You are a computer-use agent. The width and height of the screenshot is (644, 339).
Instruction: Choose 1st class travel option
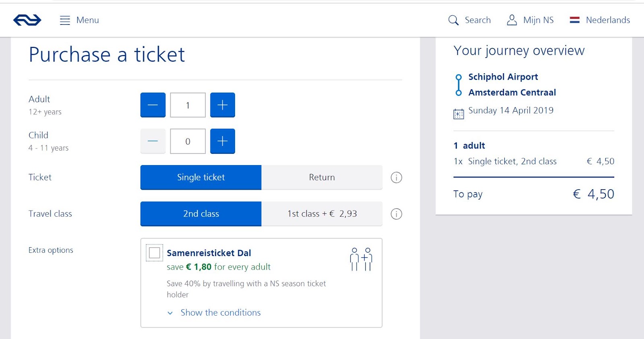pos(322,214)
